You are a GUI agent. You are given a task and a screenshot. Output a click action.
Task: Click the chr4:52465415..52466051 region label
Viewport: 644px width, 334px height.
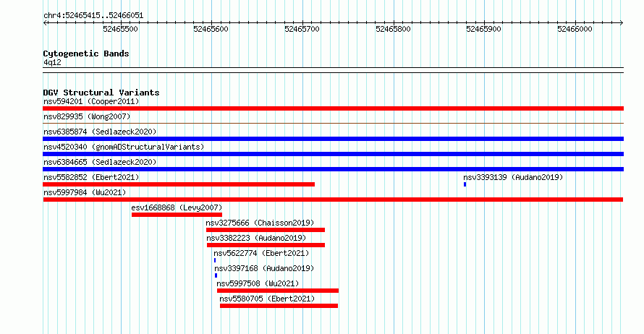[93, 16]
